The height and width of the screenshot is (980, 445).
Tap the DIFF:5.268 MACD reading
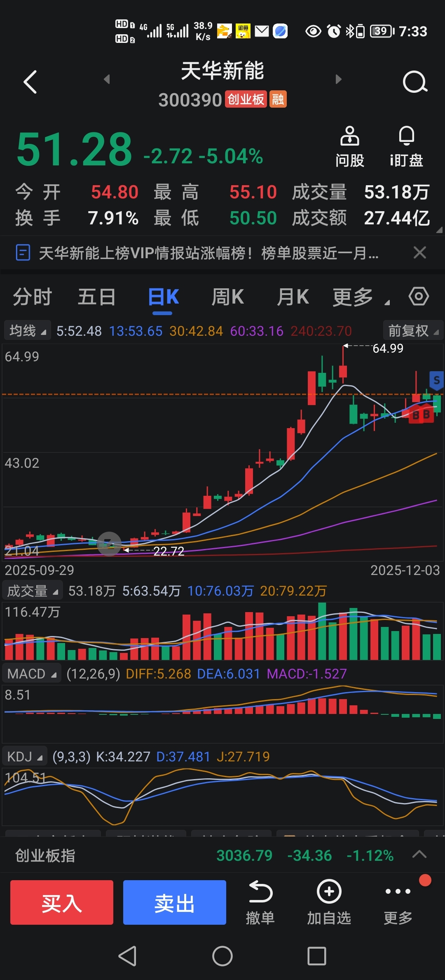(x=158, y=674)
